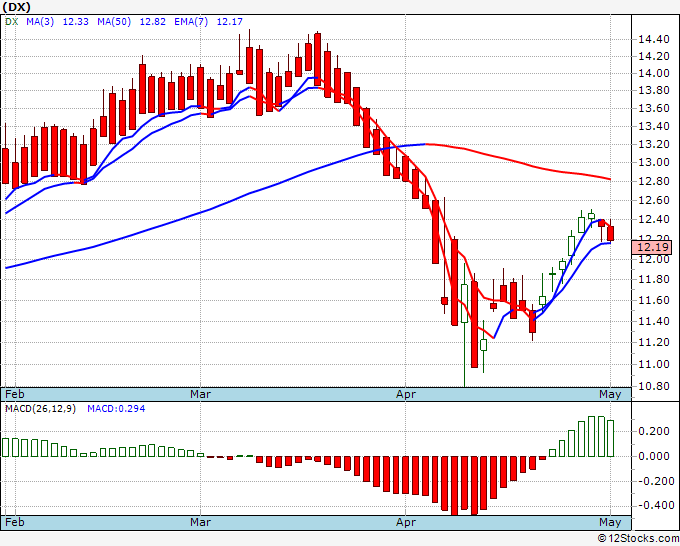
Task: Click Mar on the price chart time axis
Action: click(200, 394)
